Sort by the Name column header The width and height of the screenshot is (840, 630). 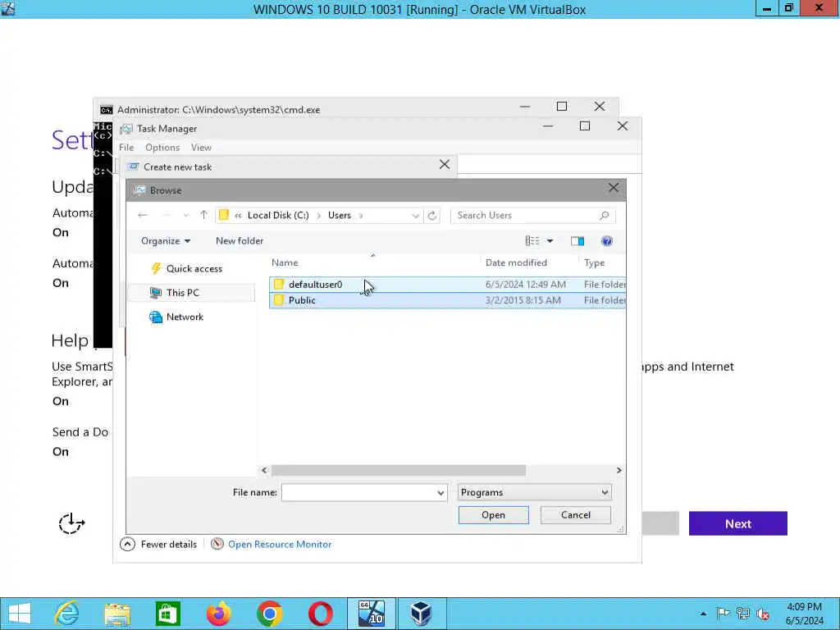pos(285,262)
